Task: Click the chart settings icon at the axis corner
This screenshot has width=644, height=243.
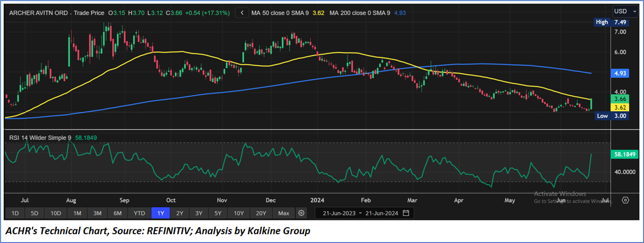Action: click(x=625, y=200)
